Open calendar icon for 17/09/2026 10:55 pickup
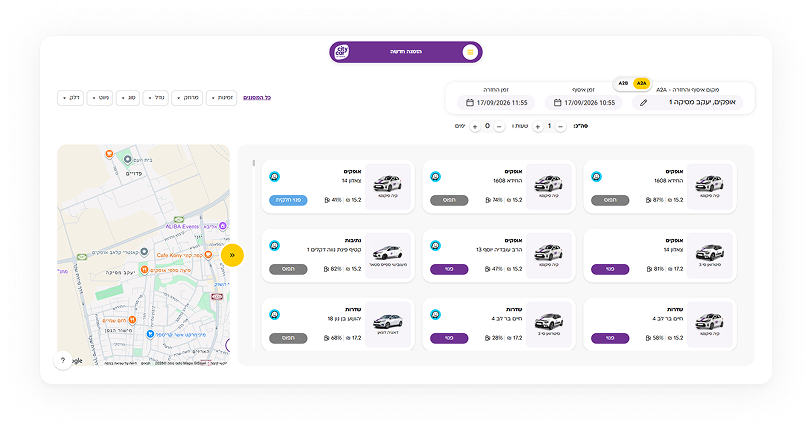 tap(557, 103)
